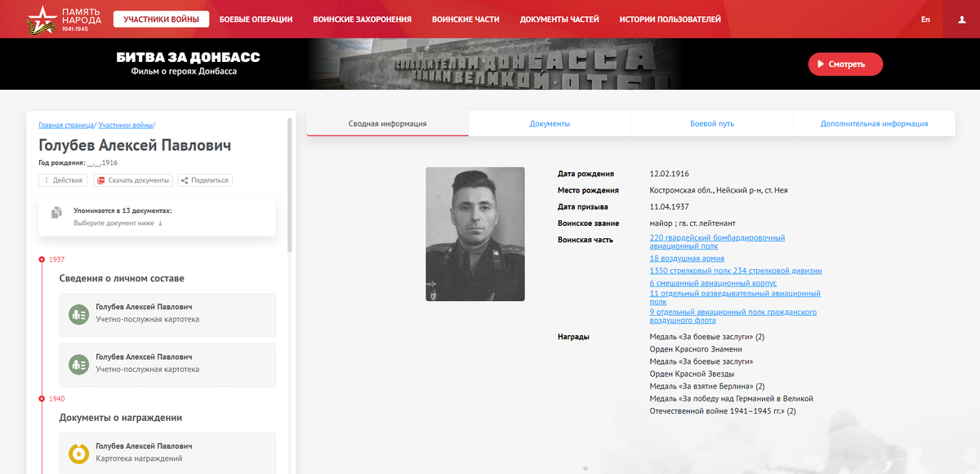Open the Действия dropdown

click(x=63, y=180)
